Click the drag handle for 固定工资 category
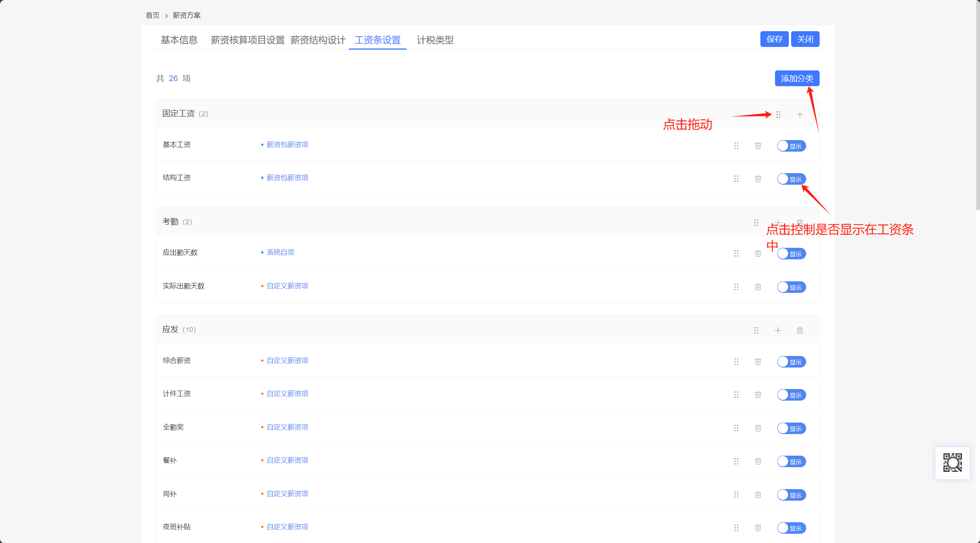980x543 pixels. (778, 115)
